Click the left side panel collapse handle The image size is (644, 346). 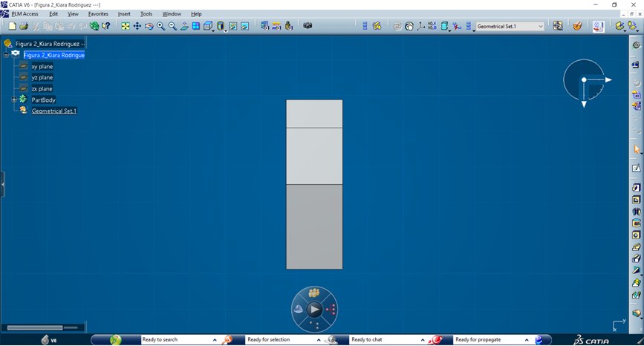click(2, 184)
